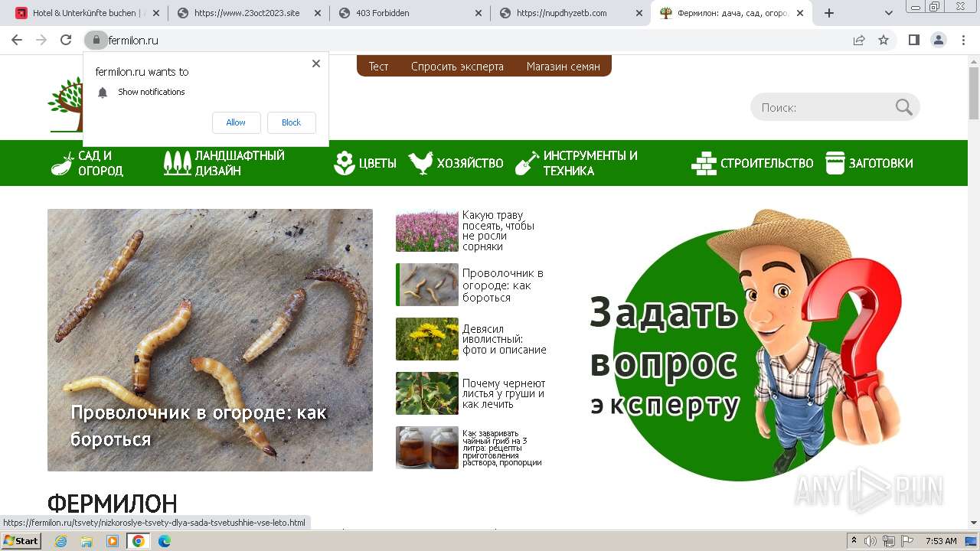Image resolution: width=980 pixels, height=551 pixels.
Task: Open the Тест menu link
Action: [378, 67]
